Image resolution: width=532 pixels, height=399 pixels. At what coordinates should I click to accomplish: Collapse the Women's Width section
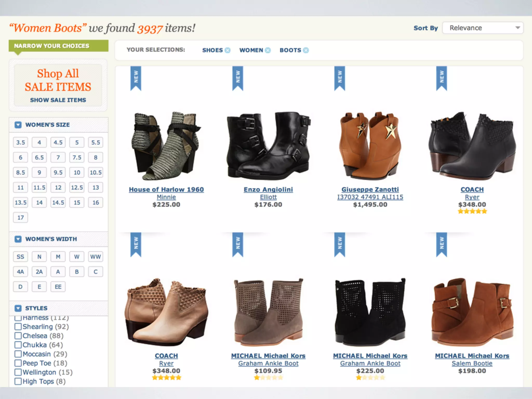(18, 239)
